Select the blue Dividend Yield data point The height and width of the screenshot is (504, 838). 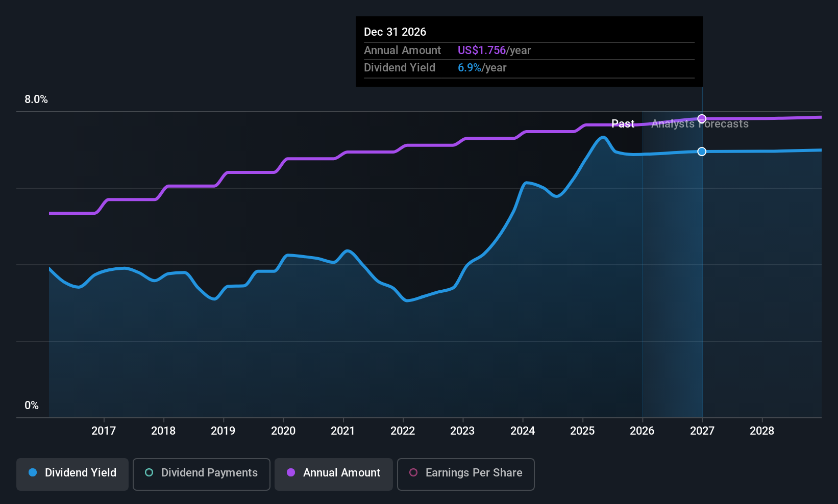(702, 152)
